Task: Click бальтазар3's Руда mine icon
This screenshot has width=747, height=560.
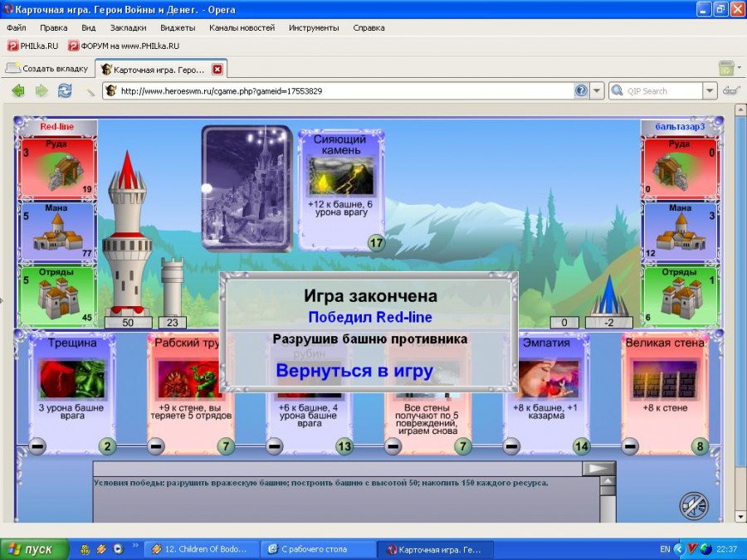Action: [x=671, y=173]
